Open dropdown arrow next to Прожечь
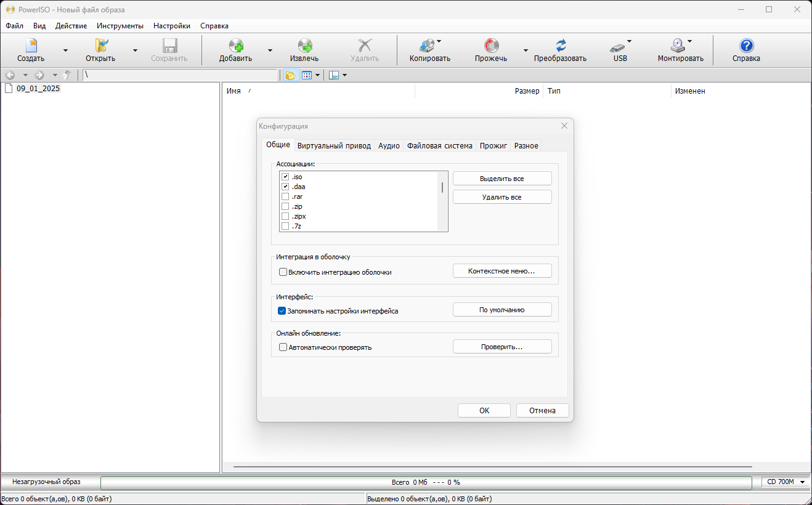812x505 pixels. point(526,50)
